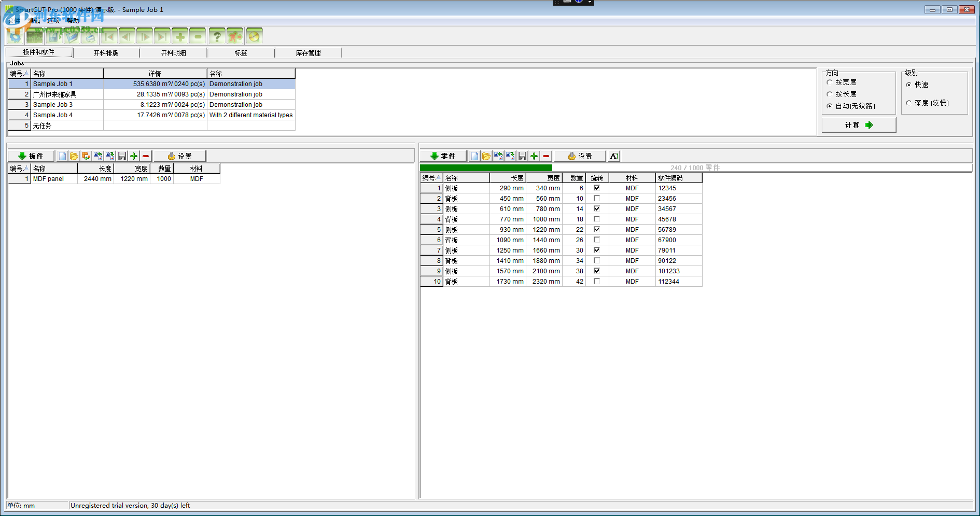Go to previous record in main toolbar

pyautogui.click(x=127, y=36)
